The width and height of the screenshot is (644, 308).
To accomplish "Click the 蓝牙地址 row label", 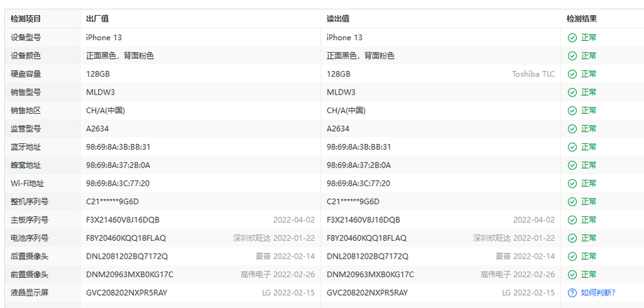I will tap(26, 147).
